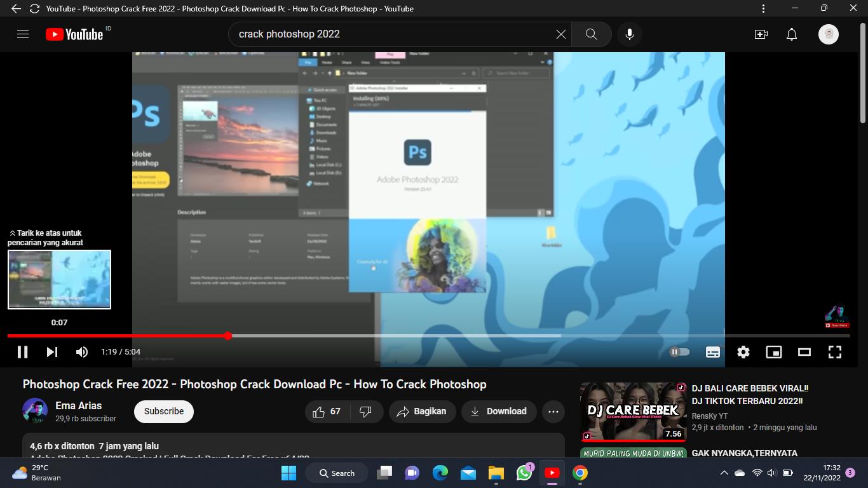
Task: Pause the video playback
Action: (x=22, y=352)
